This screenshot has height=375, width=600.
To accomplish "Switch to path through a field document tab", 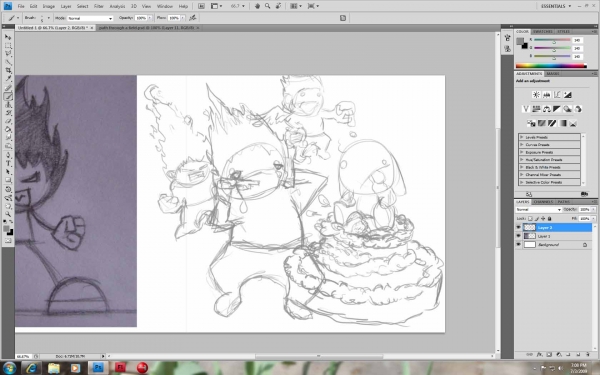I will 147,28.
